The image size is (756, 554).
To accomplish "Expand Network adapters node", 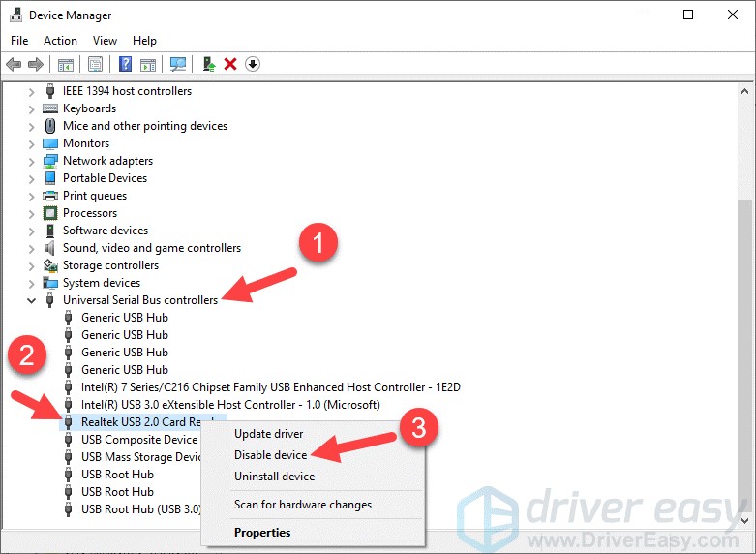I will pyautogui.click(x=31, y=161).
